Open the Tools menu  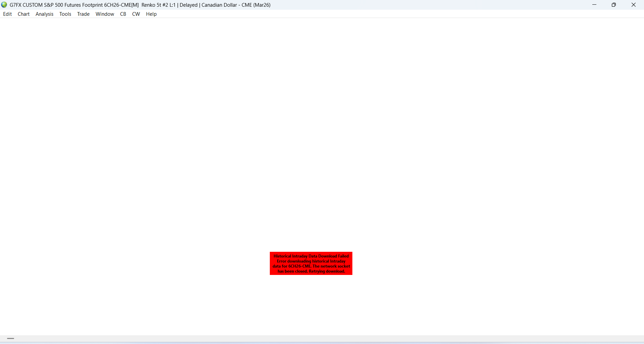coord(65,14)
